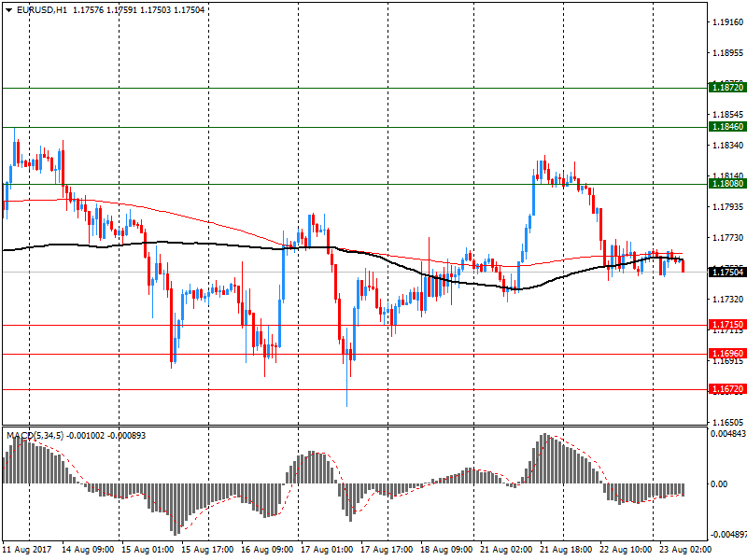Viewport: 747px width, 560px height.
Task: Click the 14 Aug 09:00 time label
Action: pyautogui.click(x=88, y=550)
